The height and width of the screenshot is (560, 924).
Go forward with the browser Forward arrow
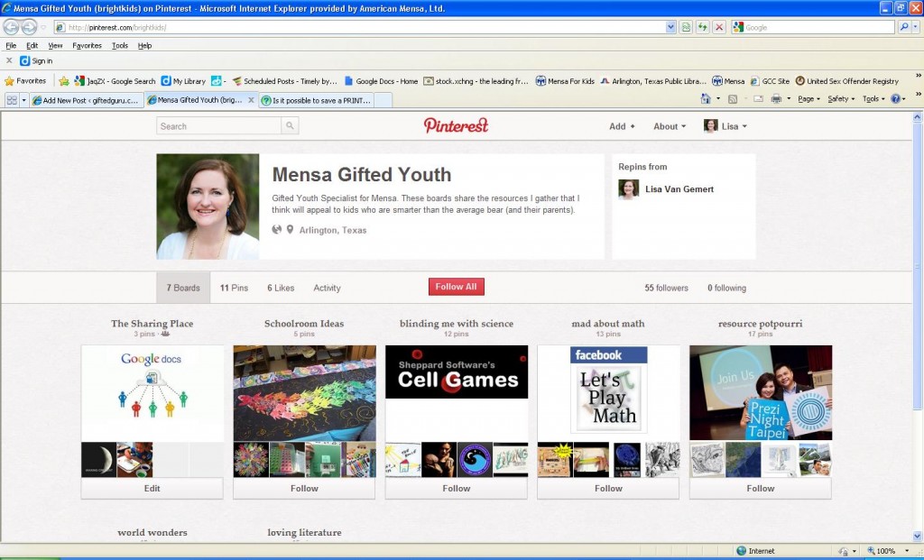click(x=29, y=27)
